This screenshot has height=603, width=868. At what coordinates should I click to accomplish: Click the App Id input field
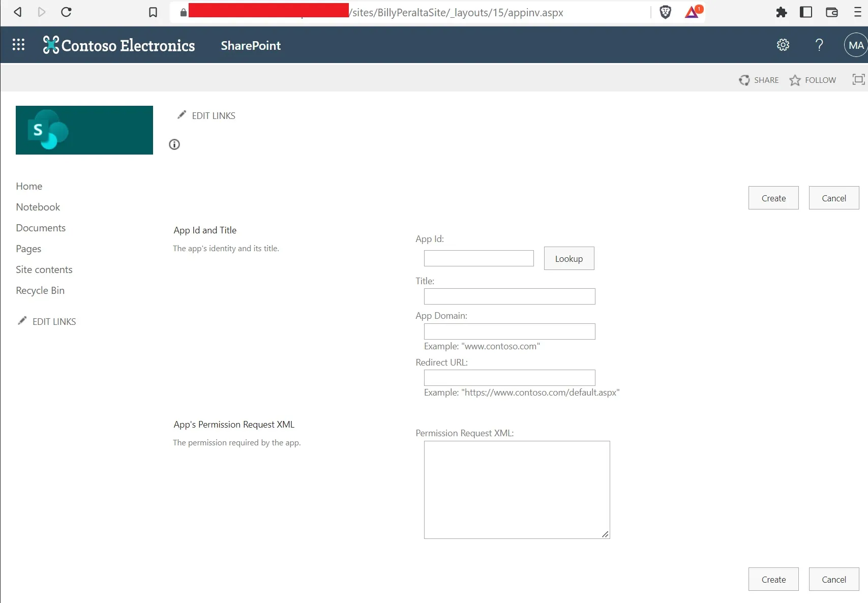click(x=478, y=258)
